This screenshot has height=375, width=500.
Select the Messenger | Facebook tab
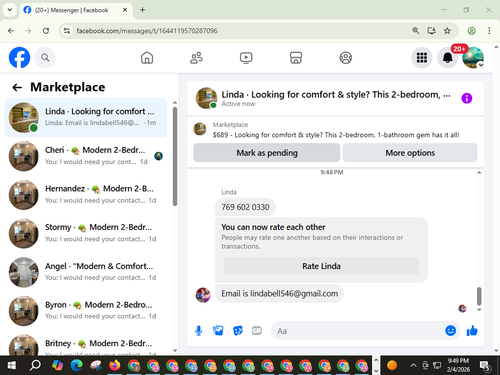tap(76, 10)
